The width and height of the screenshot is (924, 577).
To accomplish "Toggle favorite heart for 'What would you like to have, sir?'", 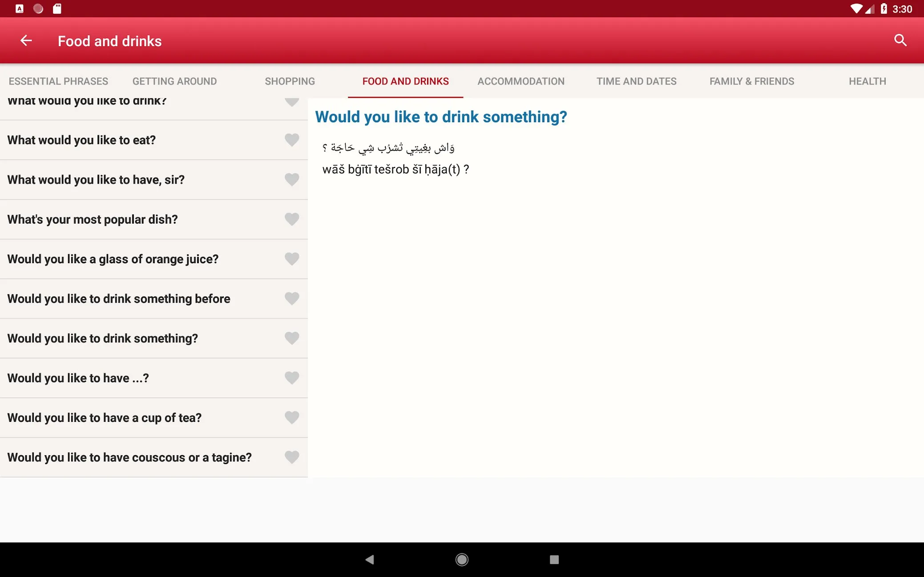I will click(x=291, y=180).
